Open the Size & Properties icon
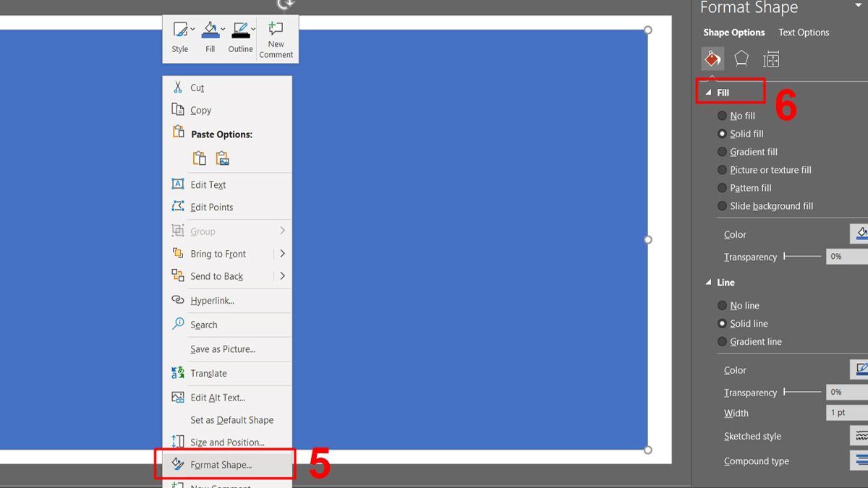868x488 pixels. 770,59
